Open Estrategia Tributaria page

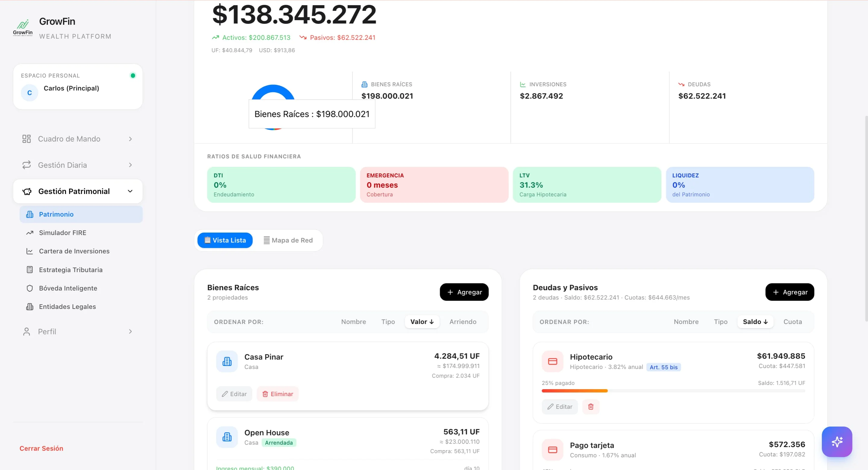(x=81, y=270)
